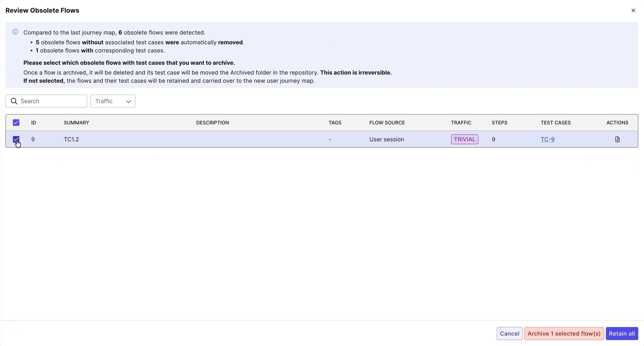Open the document icon in the Actions column
Viewport: 644px width, 346px height.
617,140
